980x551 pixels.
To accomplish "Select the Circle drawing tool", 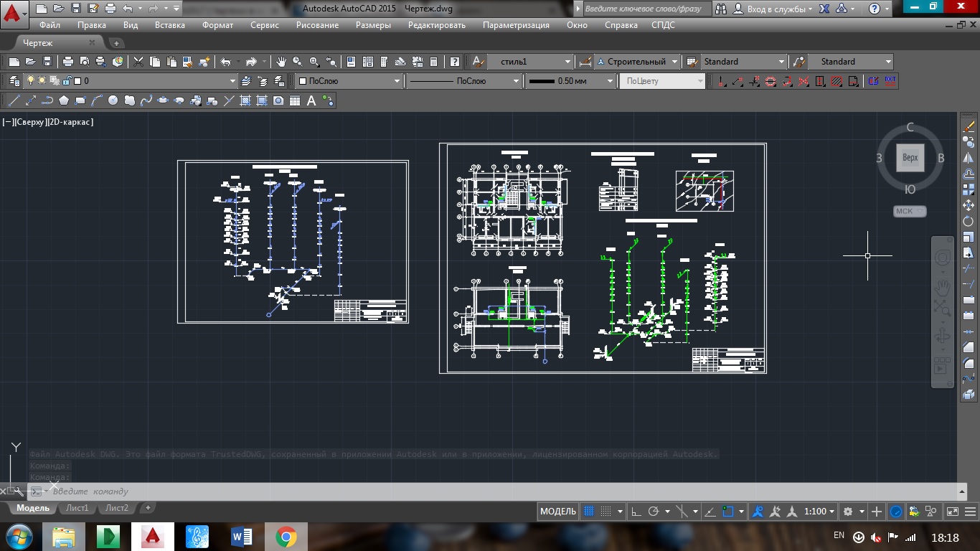I will [x=113, y=100].
